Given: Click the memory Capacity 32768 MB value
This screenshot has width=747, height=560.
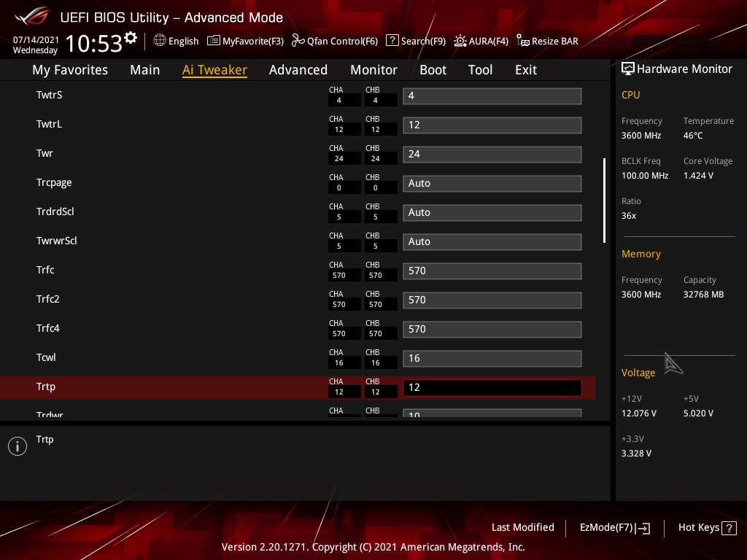Looking at the screenshot, I should click(x=704, y=295).
